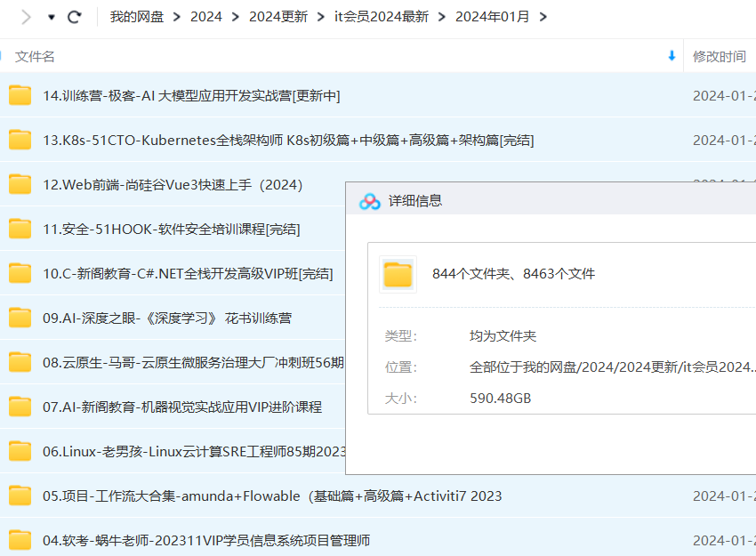Jump to it会员2024最新 breadcrumb item
Viewport: 756px width, 556px height.
[381, 17]
